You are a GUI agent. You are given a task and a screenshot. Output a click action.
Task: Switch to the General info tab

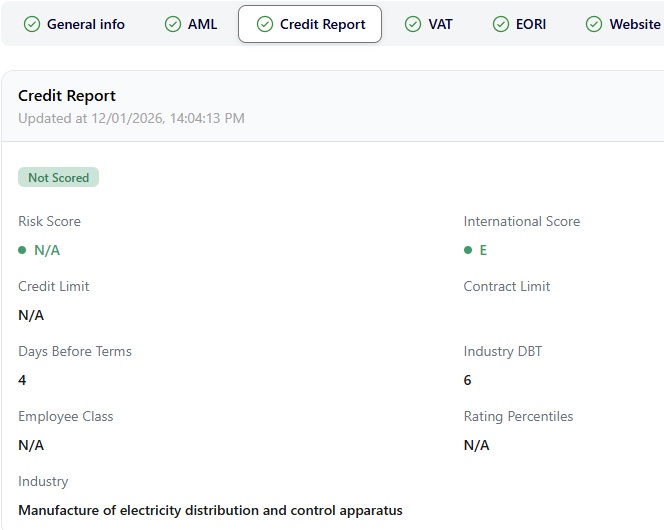click(x=85, y=24)
